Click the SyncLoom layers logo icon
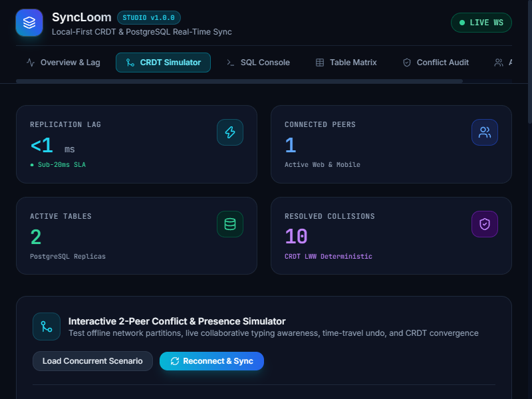The image size is (532, 399). point(29,23)
